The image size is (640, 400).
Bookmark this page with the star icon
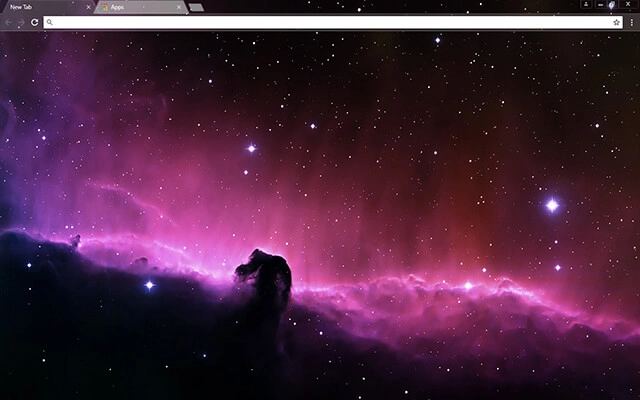[616, 22]
